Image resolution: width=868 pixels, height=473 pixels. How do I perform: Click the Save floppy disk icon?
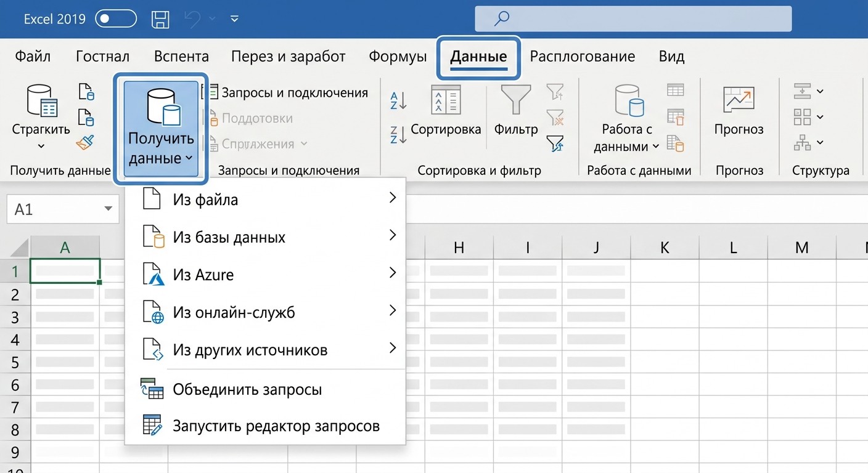click(160, 19)
